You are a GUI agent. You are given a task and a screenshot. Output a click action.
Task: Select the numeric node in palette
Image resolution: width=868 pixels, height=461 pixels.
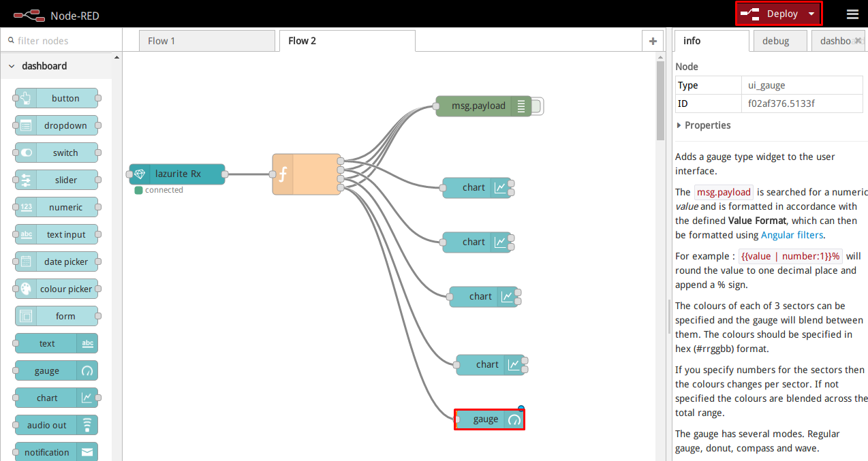pyautogui.click(x=57, y=207)
